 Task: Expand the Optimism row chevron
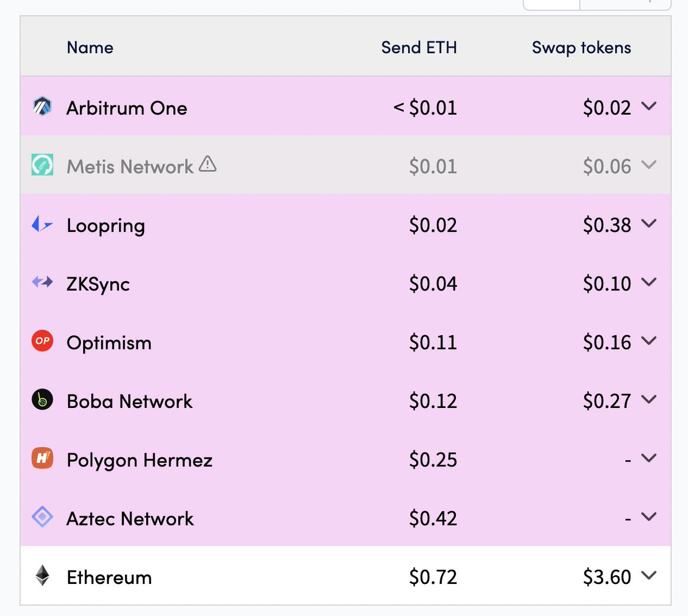(648, 341)
